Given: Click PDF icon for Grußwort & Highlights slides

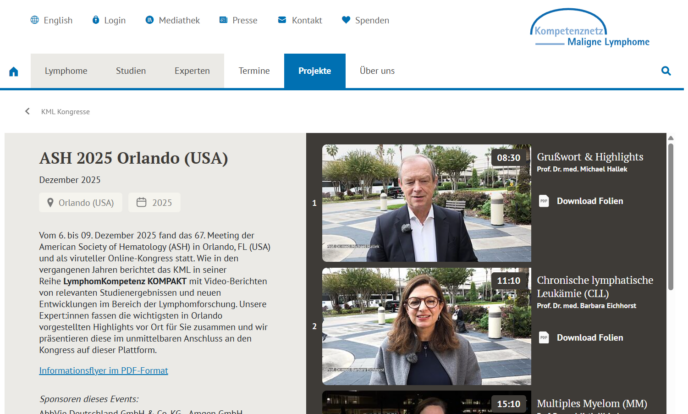Looking at the screenshot, I should (544, 201).
